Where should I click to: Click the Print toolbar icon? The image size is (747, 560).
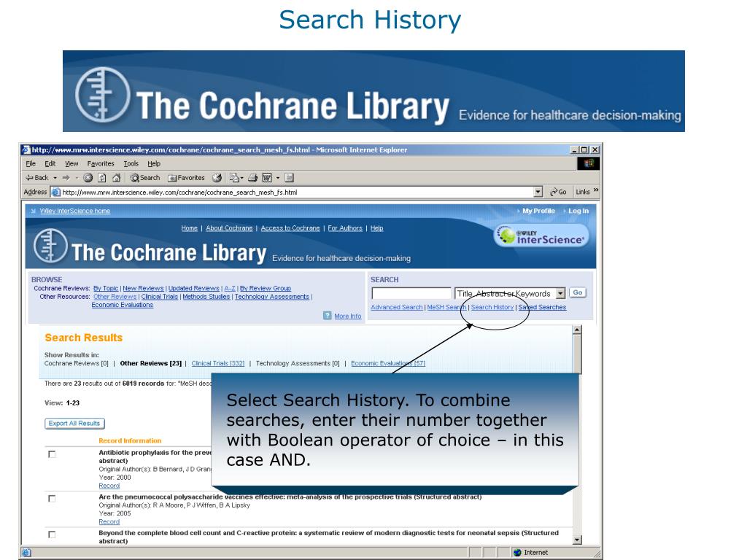(x=253, y=178)
